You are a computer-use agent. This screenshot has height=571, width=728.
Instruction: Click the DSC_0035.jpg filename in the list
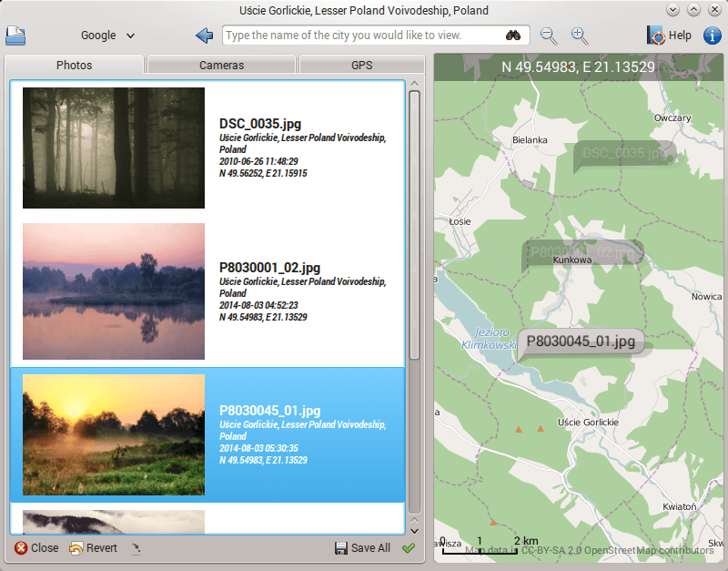coord(260,124)
